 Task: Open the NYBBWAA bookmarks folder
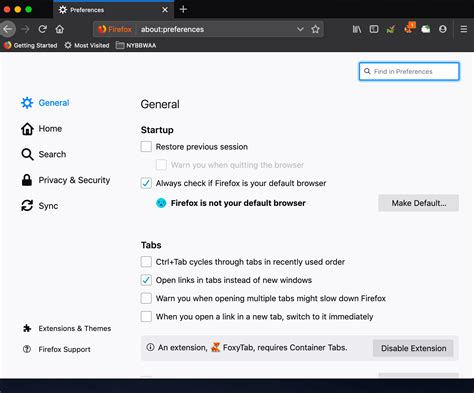136,45
